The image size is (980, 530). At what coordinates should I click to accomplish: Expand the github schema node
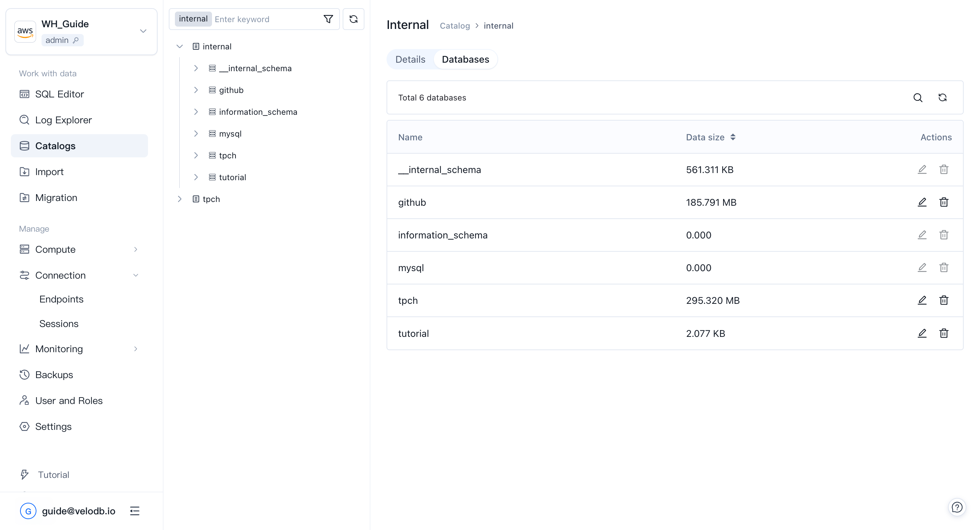pyautogui.click(x=196, y=90)
